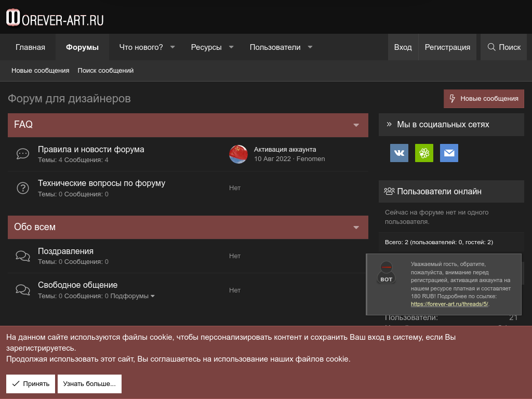Open the Подфорумы dropdown
Image resolution: width=532 pixels, height=399 pixels.
click(x=132, y=296)
